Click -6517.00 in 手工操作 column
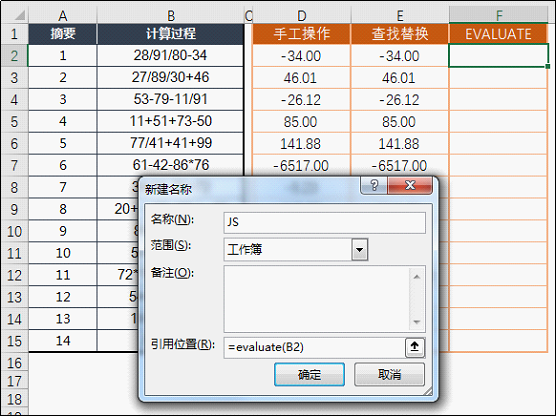Image resolution: width=556 pixels, height=416 pixels. (301, 166)
